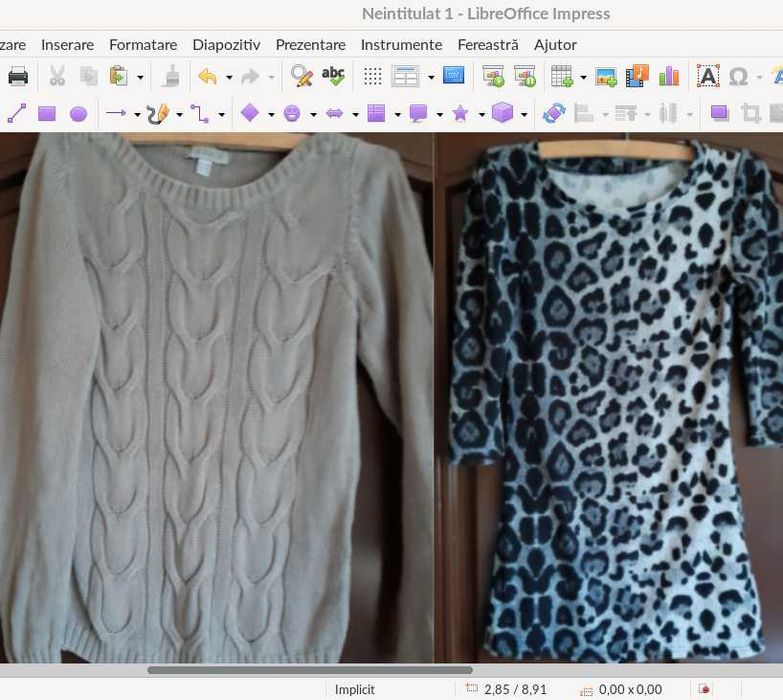Screen dimensions: 783x700
Task: Insert a chart from the toolbar
Action: (x=669, y=77)
